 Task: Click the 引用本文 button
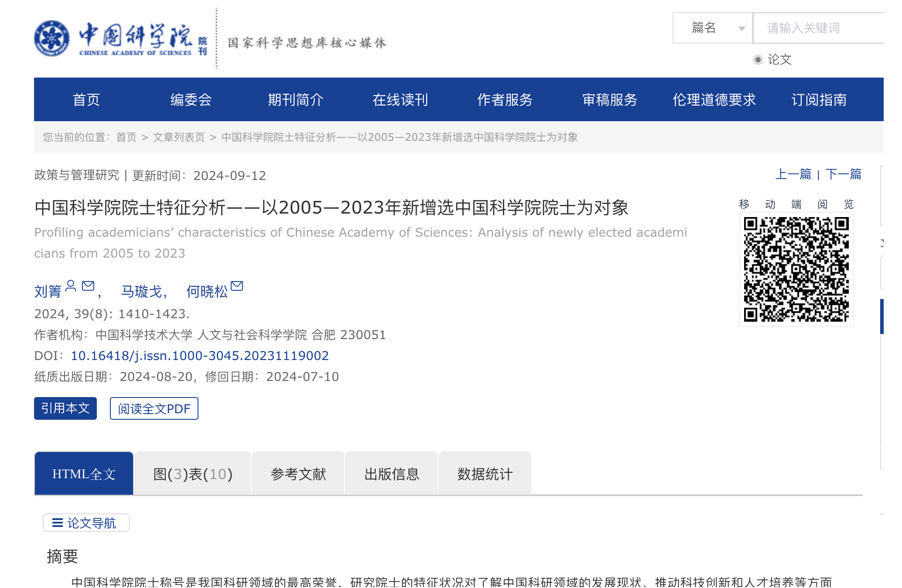65,408
